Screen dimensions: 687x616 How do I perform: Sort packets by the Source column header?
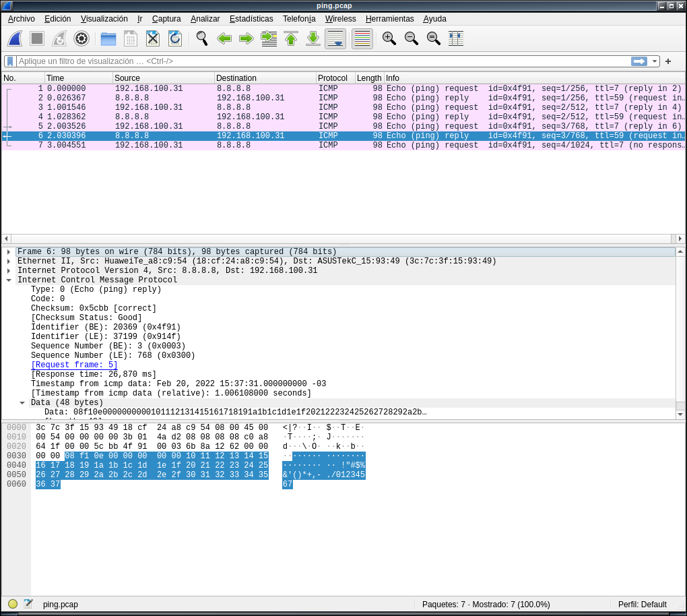[x=164, y=78]
